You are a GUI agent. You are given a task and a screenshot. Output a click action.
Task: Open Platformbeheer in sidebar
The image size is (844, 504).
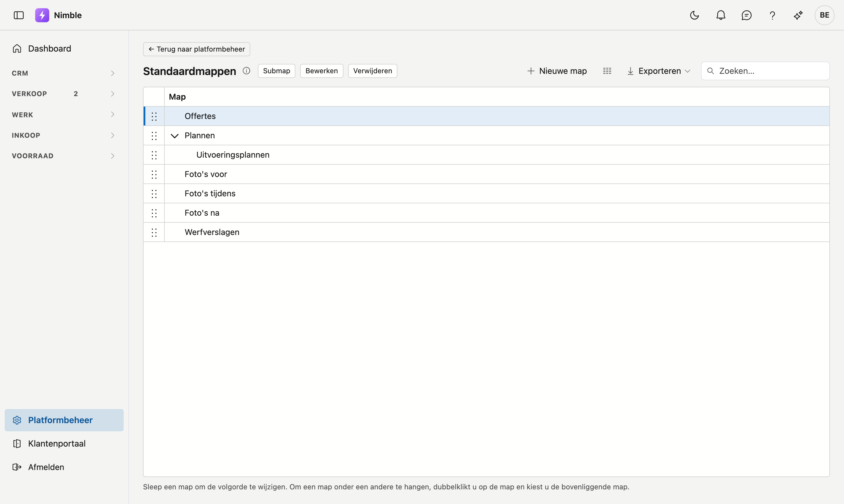pos(64,420)
